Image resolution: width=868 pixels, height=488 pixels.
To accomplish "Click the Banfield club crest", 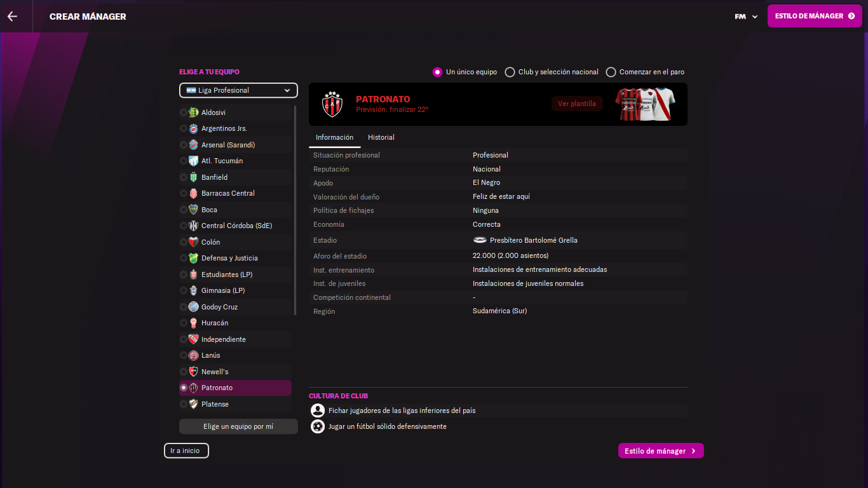I will tap(193, 177).
